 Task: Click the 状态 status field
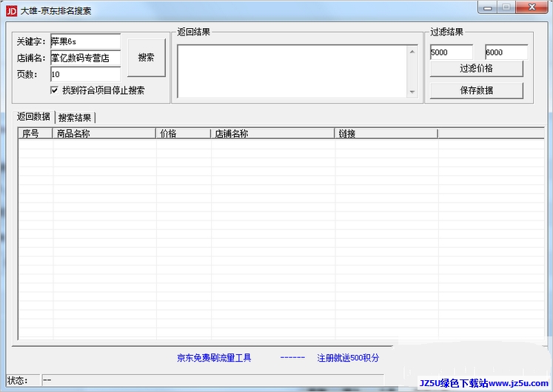[x=212, y=380]
